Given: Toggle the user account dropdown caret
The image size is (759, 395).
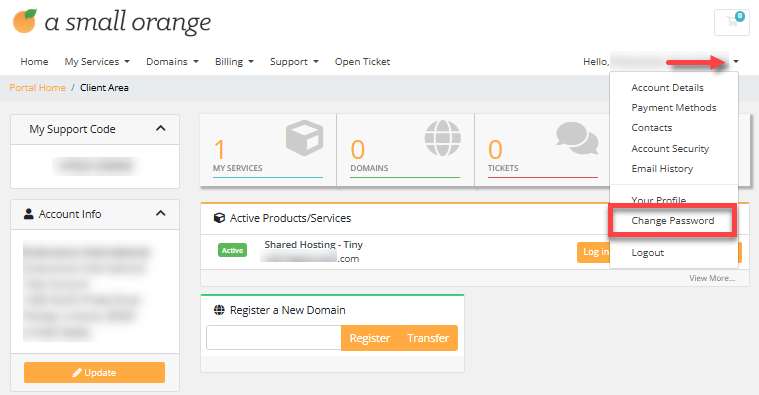Looking at the screenshot, I should click(736, 61).
